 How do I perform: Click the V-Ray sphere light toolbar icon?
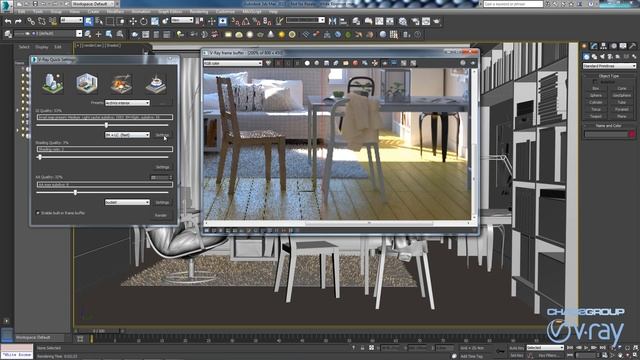(250, 34)
